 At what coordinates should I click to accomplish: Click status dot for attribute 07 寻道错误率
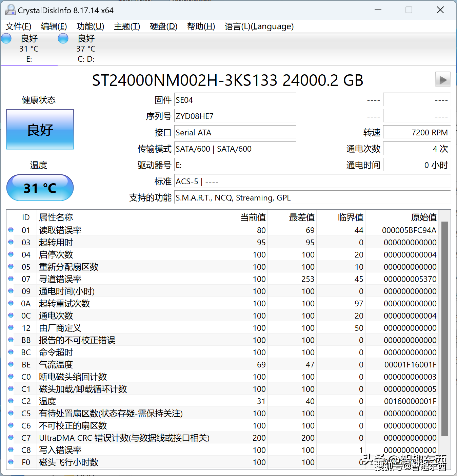pos(11,279)
